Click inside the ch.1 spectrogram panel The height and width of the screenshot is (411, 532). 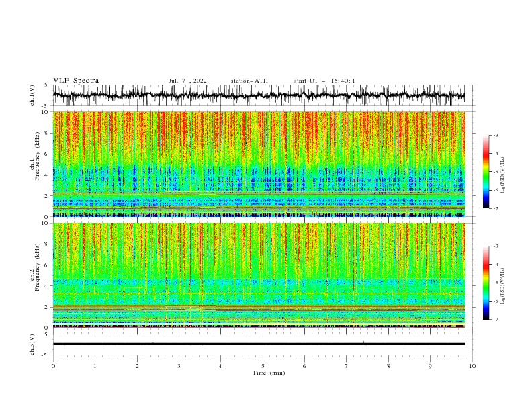[x=259, y=164]
